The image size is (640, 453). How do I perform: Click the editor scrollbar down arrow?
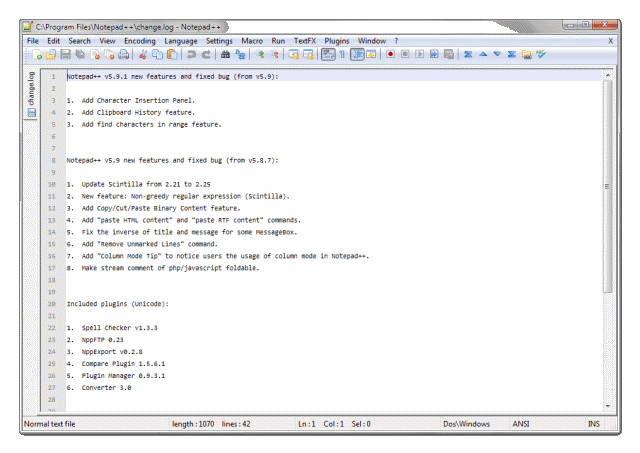tap(608, 406)
